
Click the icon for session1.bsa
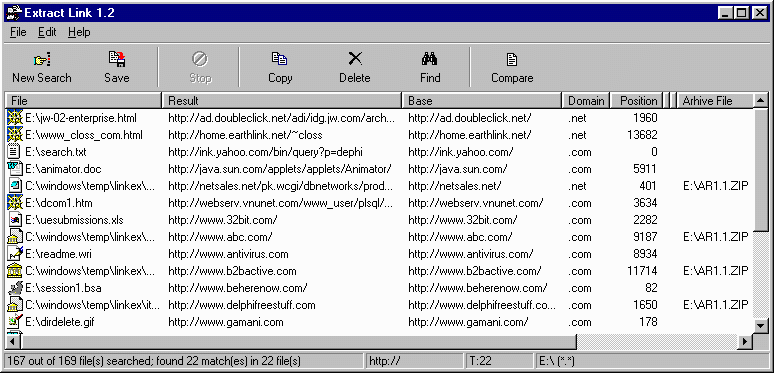[x=15, y=288]
